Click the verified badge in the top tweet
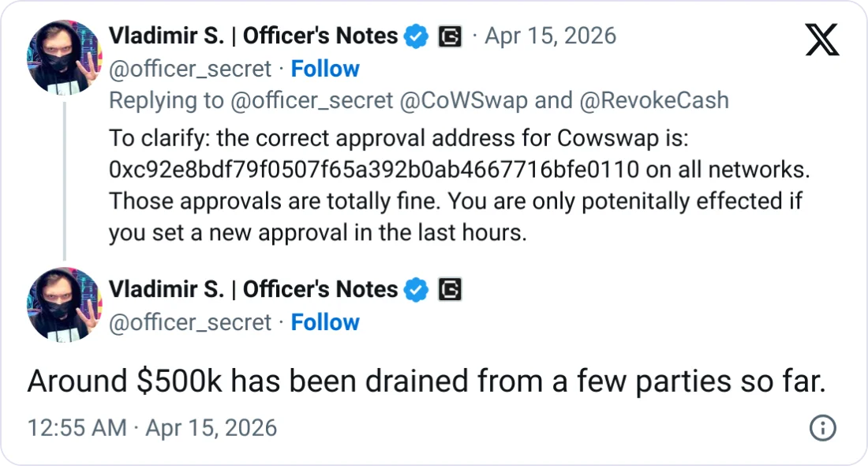Screen dimensions: 868x466 click(416, 36)
